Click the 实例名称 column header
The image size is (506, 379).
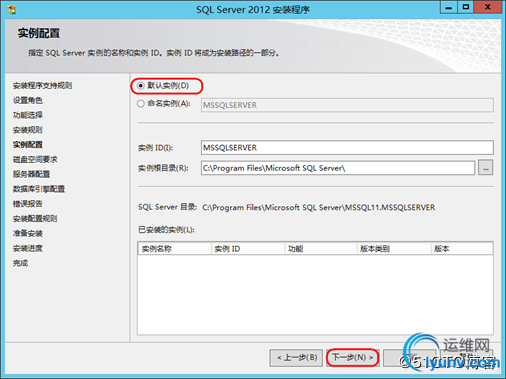(x=174, y=249)
